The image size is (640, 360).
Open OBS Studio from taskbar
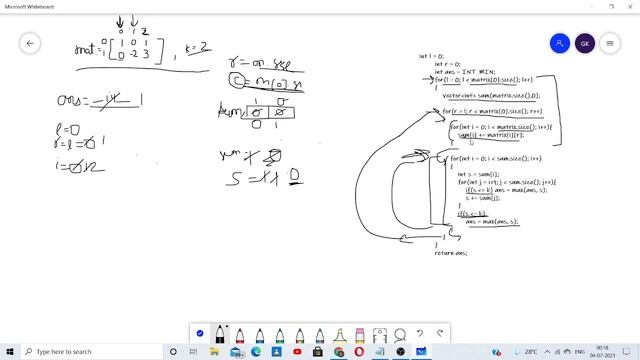(401, 351)
